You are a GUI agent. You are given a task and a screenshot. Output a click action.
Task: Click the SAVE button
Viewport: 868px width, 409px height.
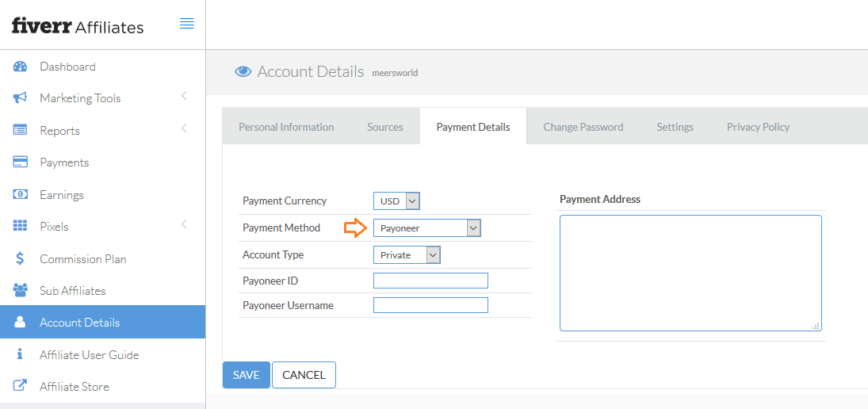coord(247,375)
